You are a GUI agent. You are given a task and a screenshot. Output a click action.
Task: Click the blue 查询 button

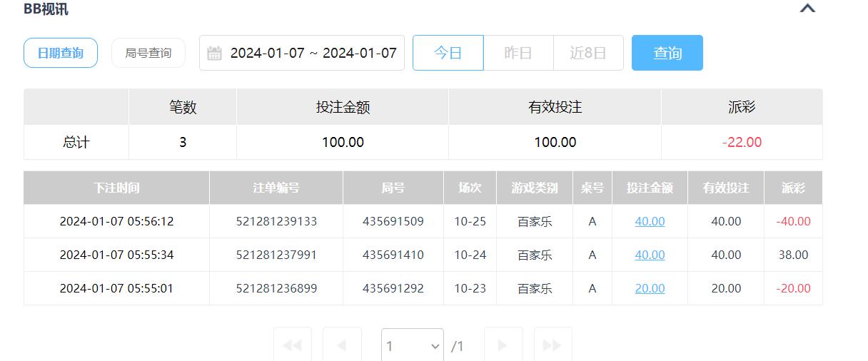point(667,53)
